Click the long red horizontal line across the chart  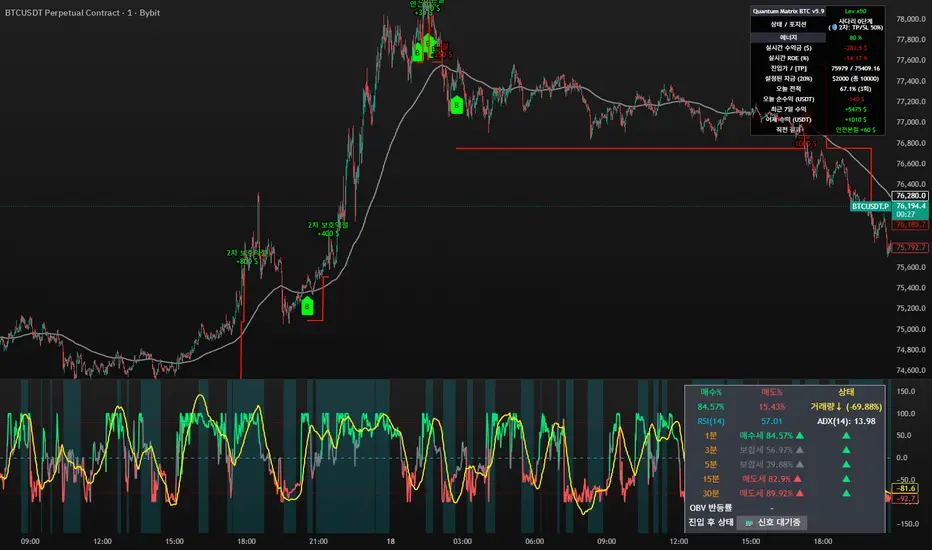coord(630,148)
